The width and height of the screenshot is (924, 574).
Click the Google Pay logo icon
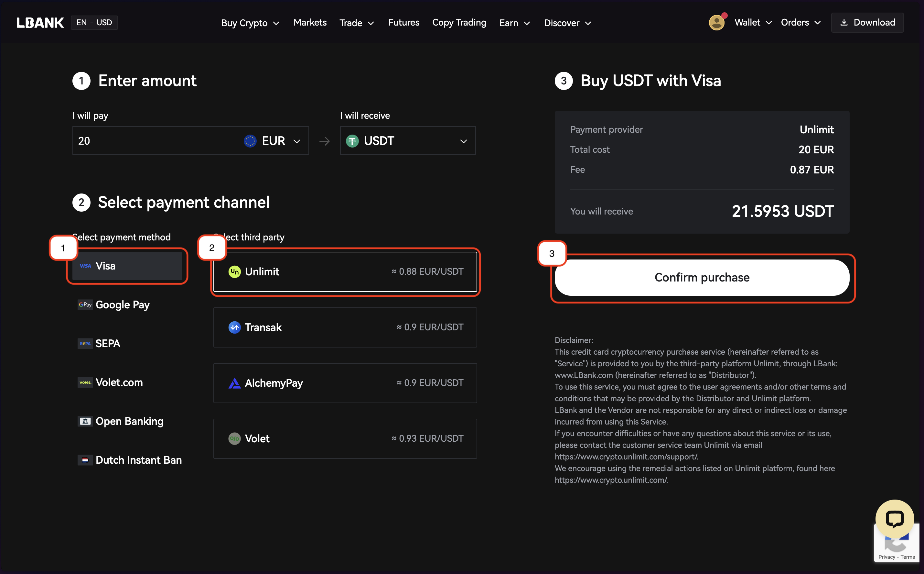pos(85,305)
